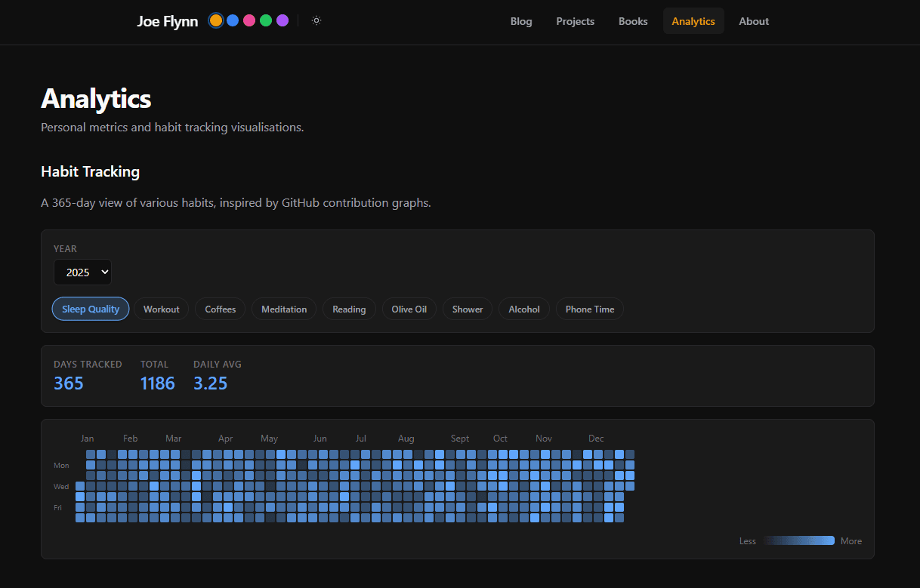This screenshot has width=920, height=588.
Task: Display the Shower habit tracking
Action: coord(468,309)
